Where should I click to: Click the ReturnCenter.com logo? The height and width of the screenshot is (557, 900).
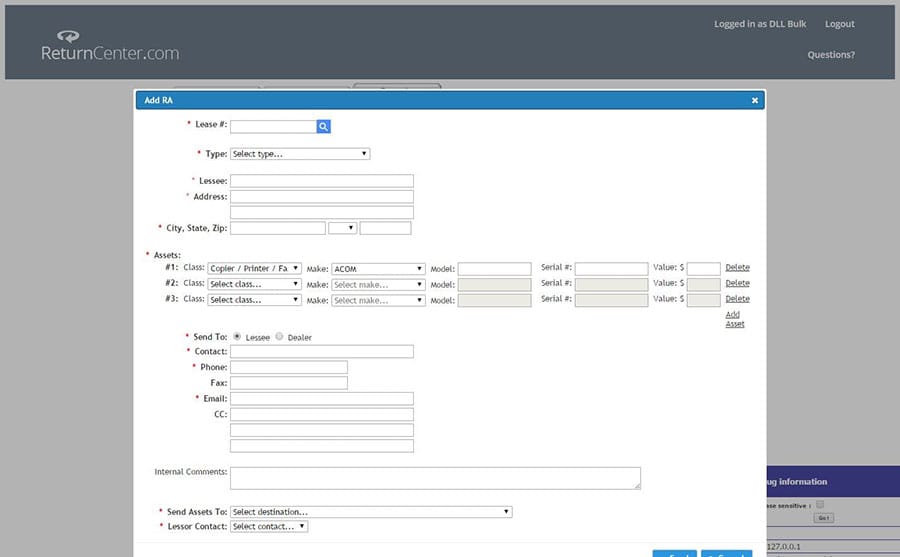tap(110, 46)
